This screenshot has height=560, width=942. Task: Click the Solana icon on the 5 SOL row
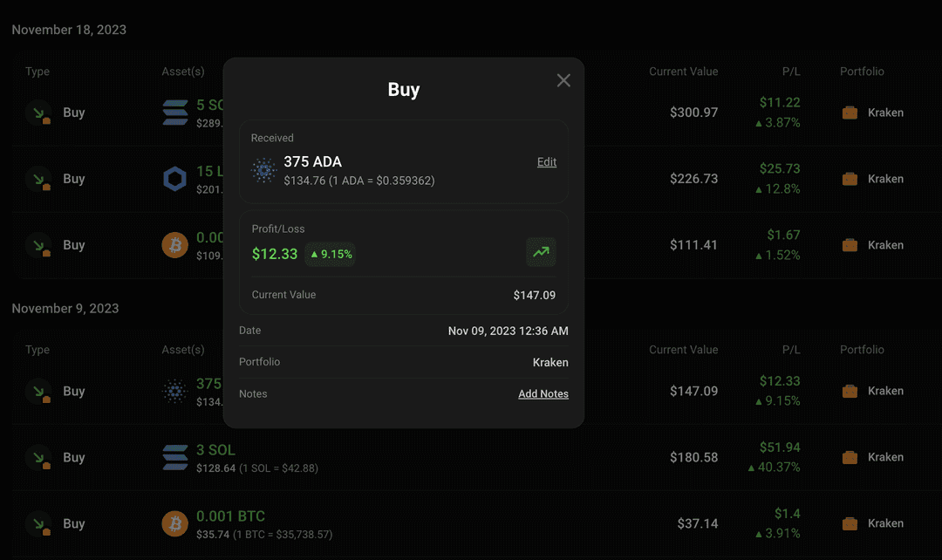pyautogui.click(x=174, y=113)
